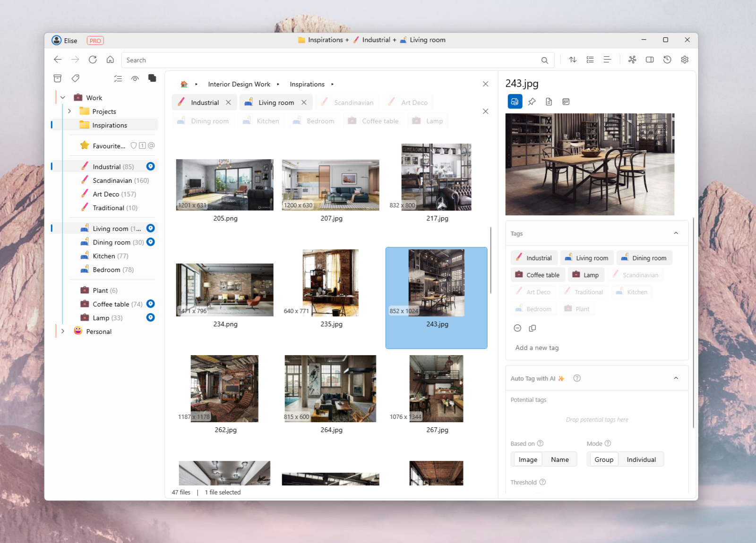Click the eye preview icon above the file list
Image resolution: width=756 pixels, height=543 pixels.
(x=135, y=78)
